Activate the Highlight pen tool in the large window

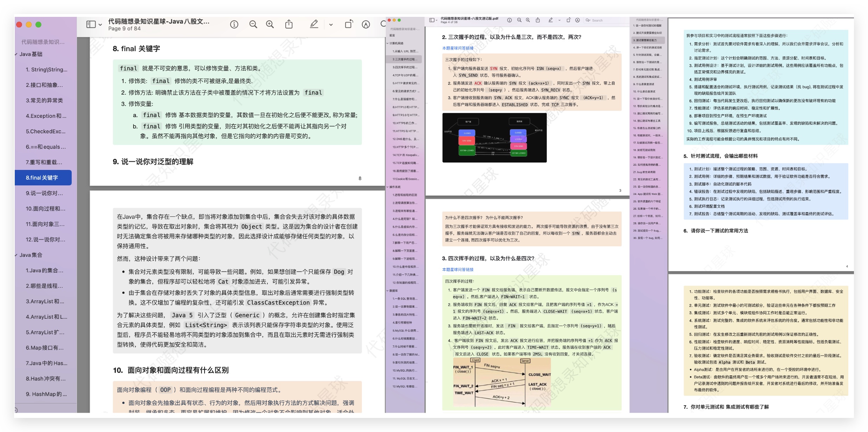pos(314,24)
